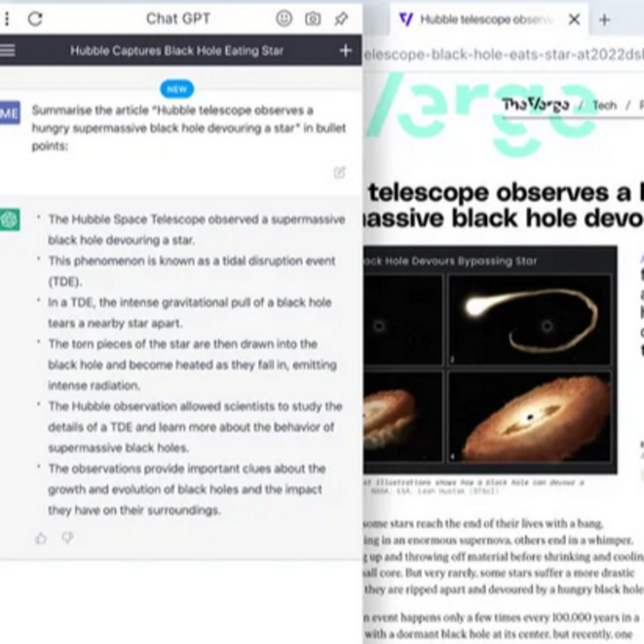Open The Verge home link
The image size is (644, 644).
(x=535, y=105)
